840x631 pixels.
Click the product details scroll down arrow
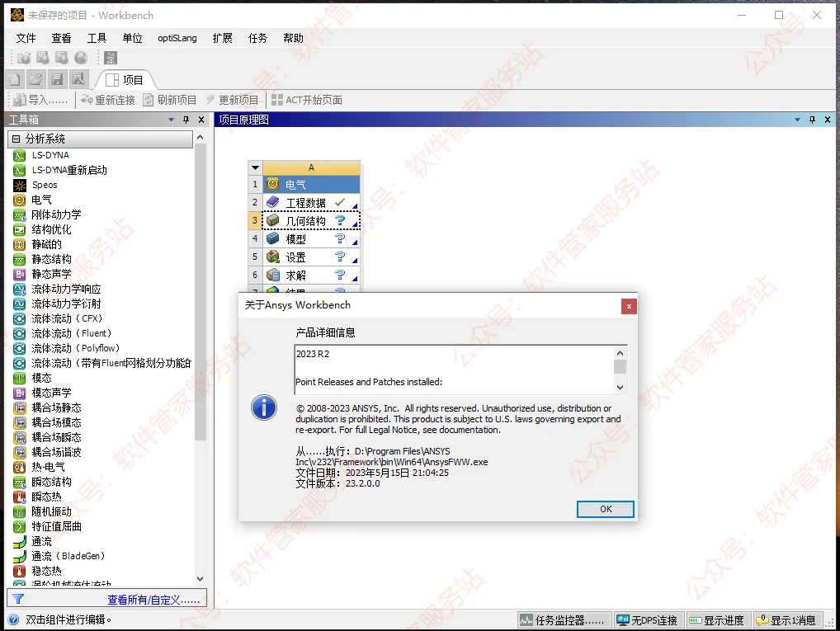click(620, 388)
